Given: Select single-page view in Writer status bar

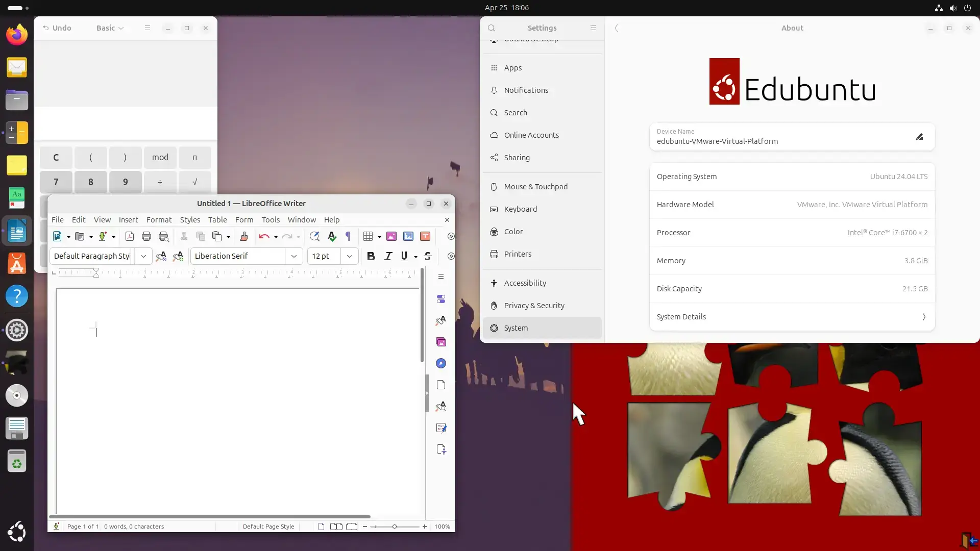Looking at the screenshot, I should pos(321,527).
